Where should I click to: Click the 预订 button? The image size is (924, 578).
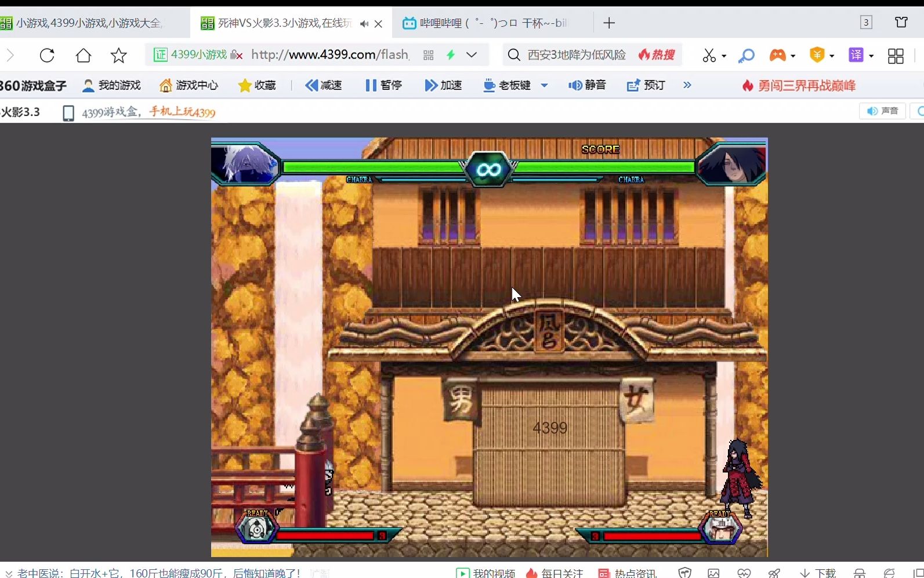(646, 86)
